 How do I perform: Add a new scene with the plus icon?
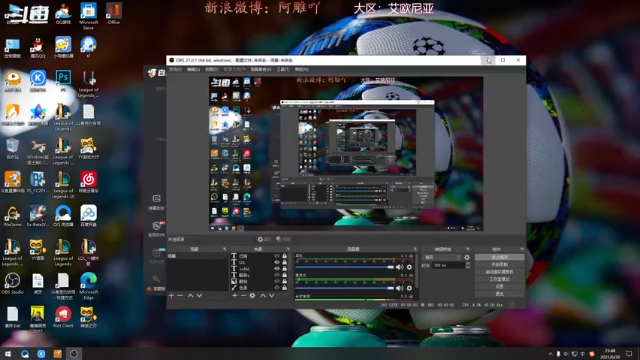pyautogui.click(x=171, y=295)
